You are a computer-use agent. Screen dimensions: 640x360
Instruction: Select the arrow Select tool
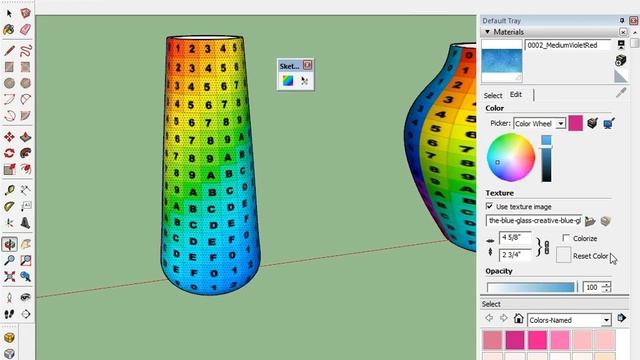pos(9,13)
